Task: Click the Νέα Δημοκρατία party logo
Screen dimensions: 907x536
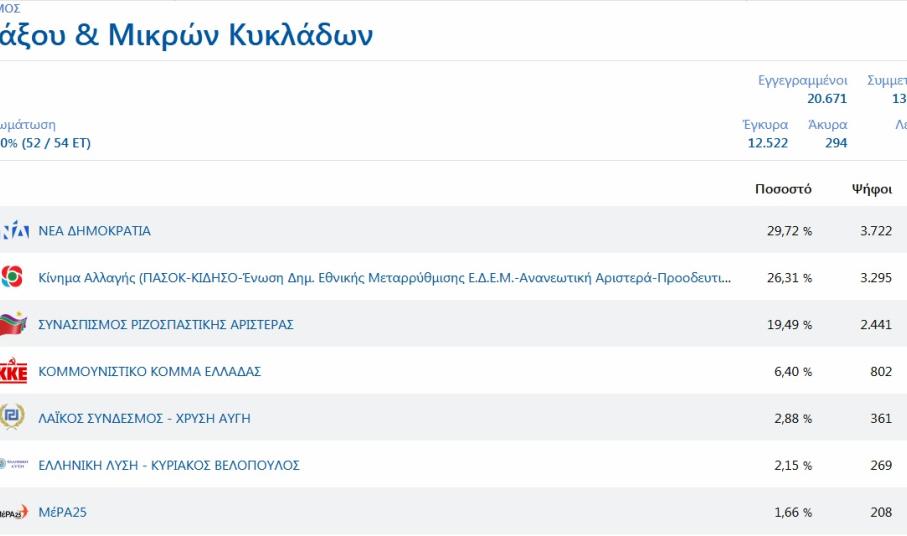Action: pyautogui.click(x=14, y=231)
